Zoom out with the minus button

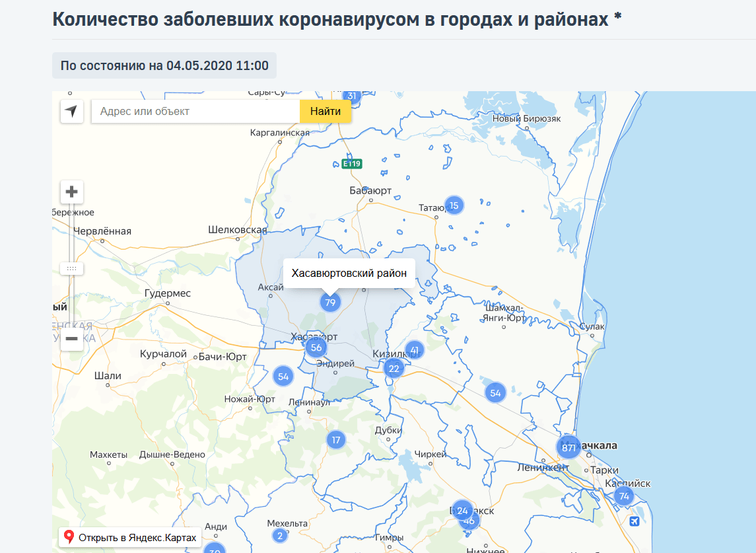click(71, 339)
